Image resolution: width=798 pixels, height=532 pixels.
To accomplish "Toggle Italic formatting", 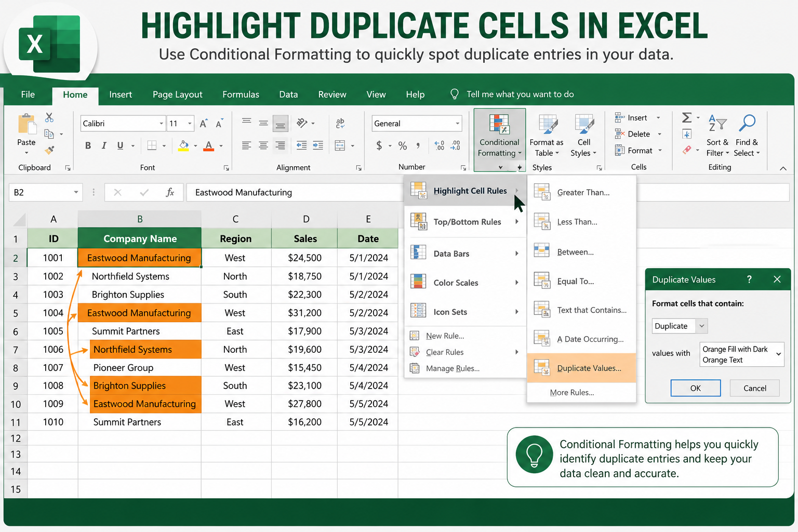I will pyautogui.click(x=104, y=145).
